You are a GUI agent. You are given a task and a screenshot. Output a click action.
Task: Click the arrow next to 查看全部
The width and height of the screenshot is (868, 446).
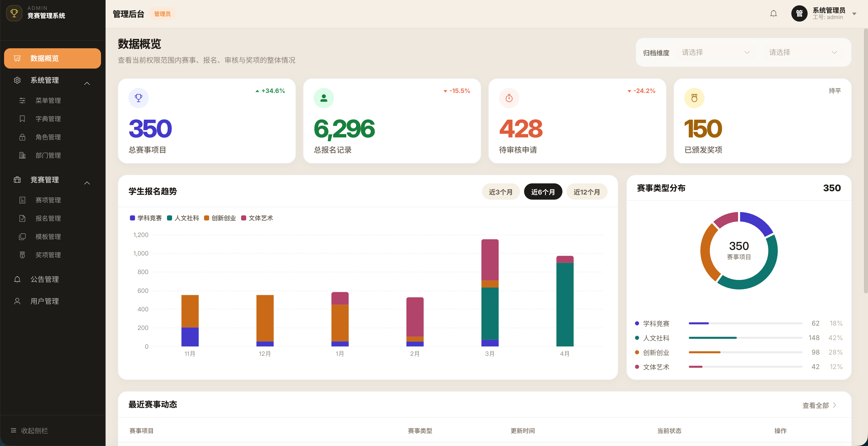point(835,405)
